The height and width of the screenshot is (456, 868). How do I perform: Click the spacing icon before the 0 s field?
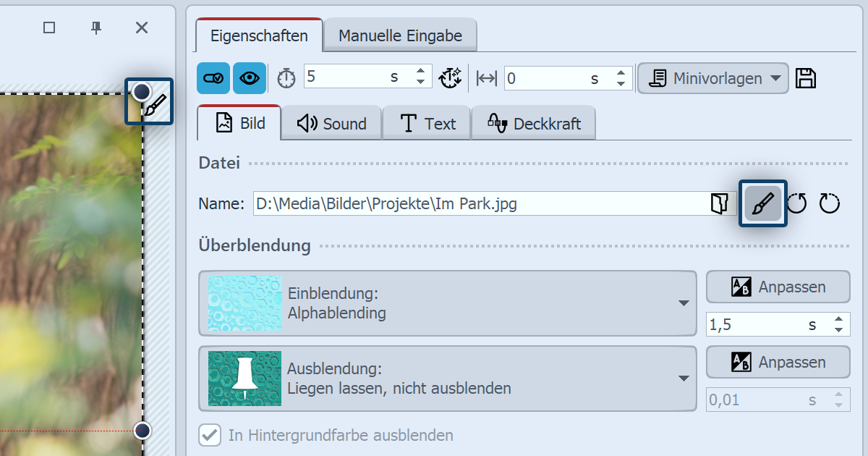[x=487, y=78]
